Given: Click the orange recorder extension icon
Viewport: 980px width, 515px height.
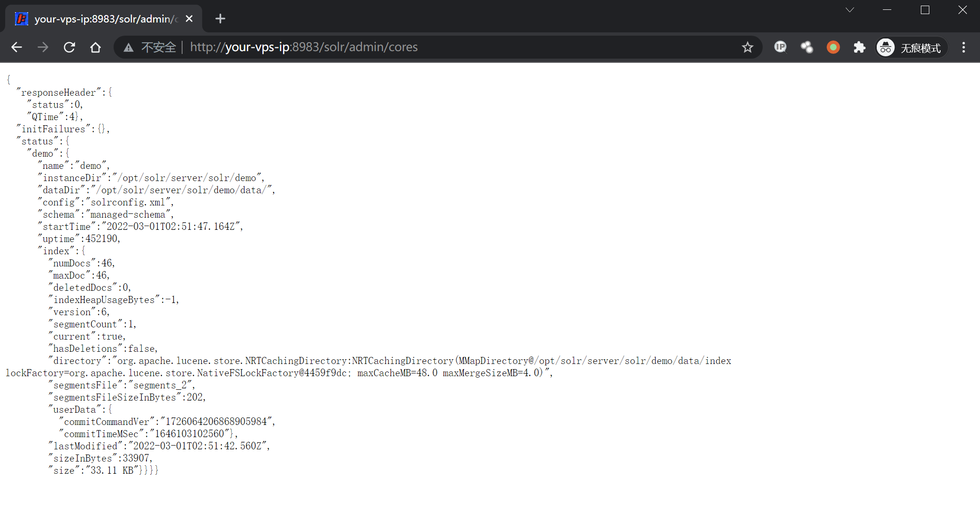Looking at the screenshot, I should pyautogui.click(x=833, y=47).
